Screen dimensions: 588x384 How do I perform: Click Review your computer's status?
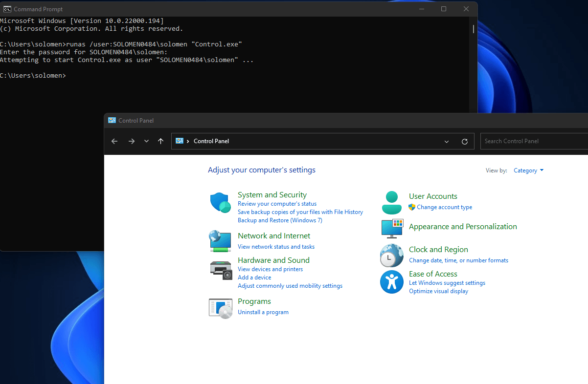pyautogui.click(x=277, y=204)
